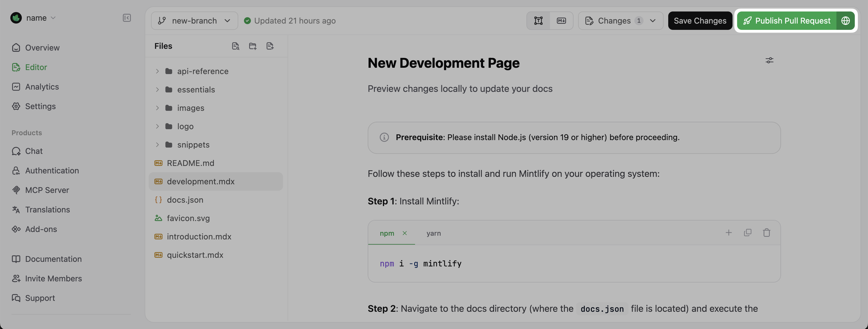This screenshot has width=868, height=329.
Task: Delete the code block
Action: [767, 232]
